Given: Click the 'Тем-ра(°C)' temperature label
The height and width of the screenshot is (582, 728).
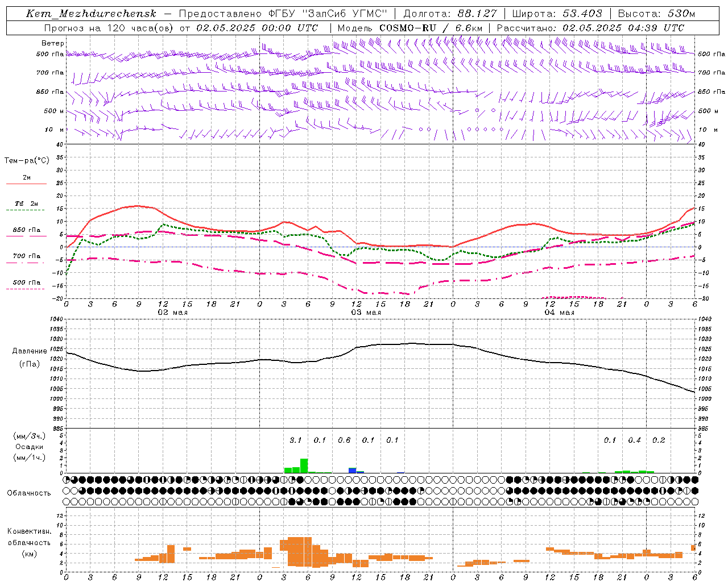Looking at the screenshot, I should tap(27, 161).
